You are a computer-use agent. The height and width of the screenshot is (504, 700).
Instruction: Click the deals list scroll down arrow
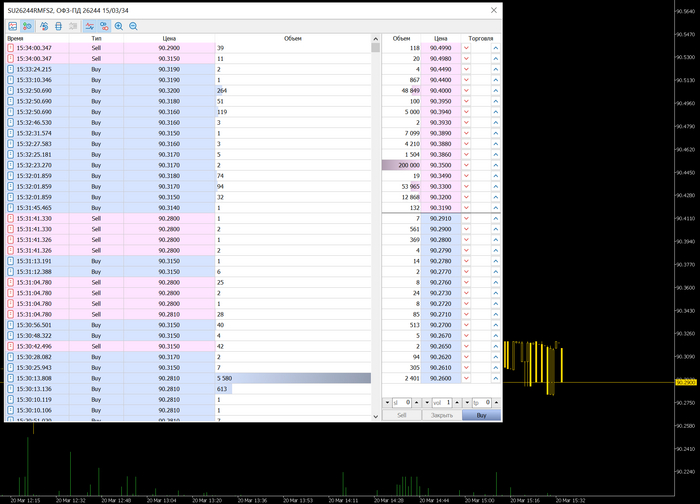click(375, 417)
